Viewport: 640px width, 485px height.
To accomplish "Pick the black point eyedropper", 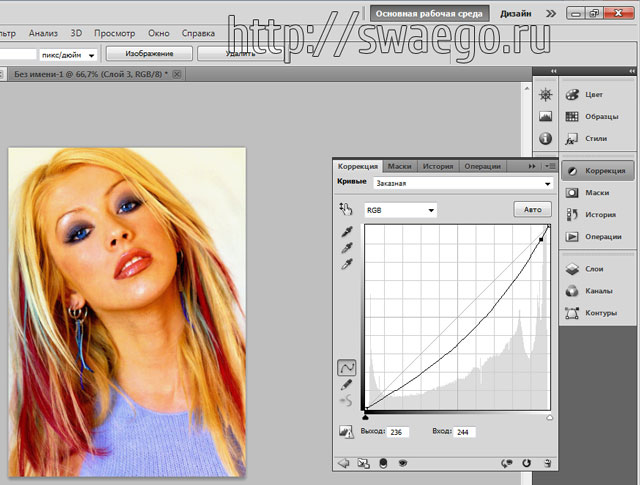I will (347, 232).
